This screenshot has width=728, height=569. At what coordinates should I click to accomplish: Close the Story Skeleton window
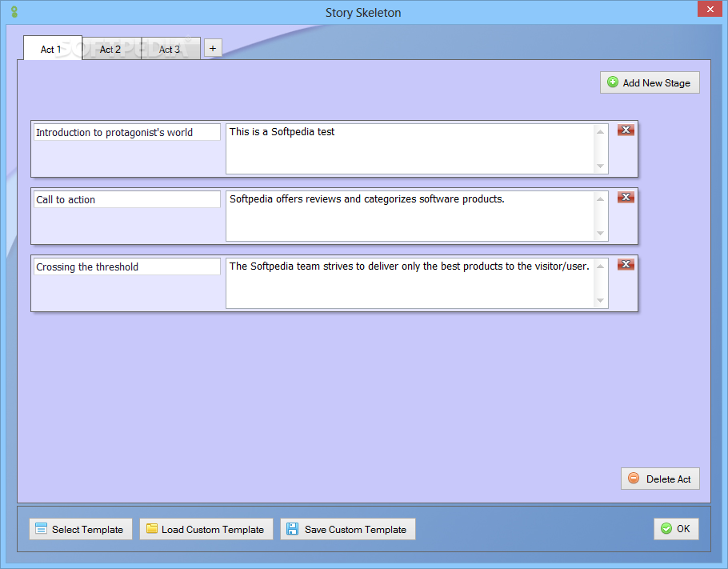710,9
